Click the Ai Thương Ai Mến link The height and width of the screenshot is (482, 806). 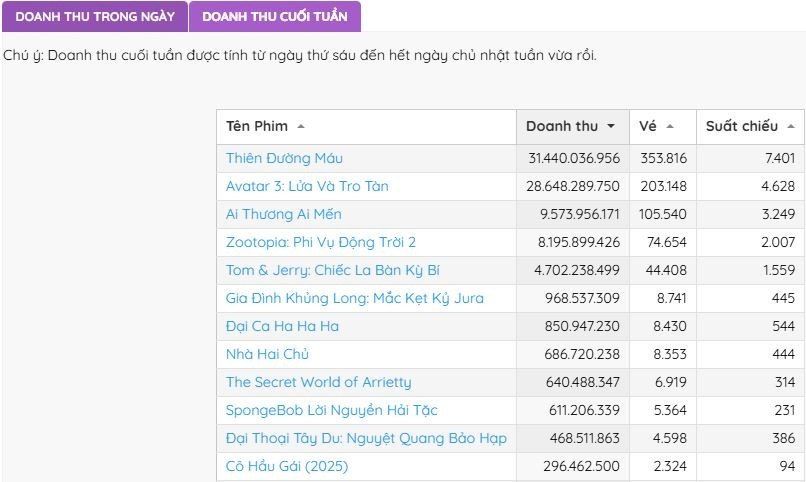tap(283, 214)
